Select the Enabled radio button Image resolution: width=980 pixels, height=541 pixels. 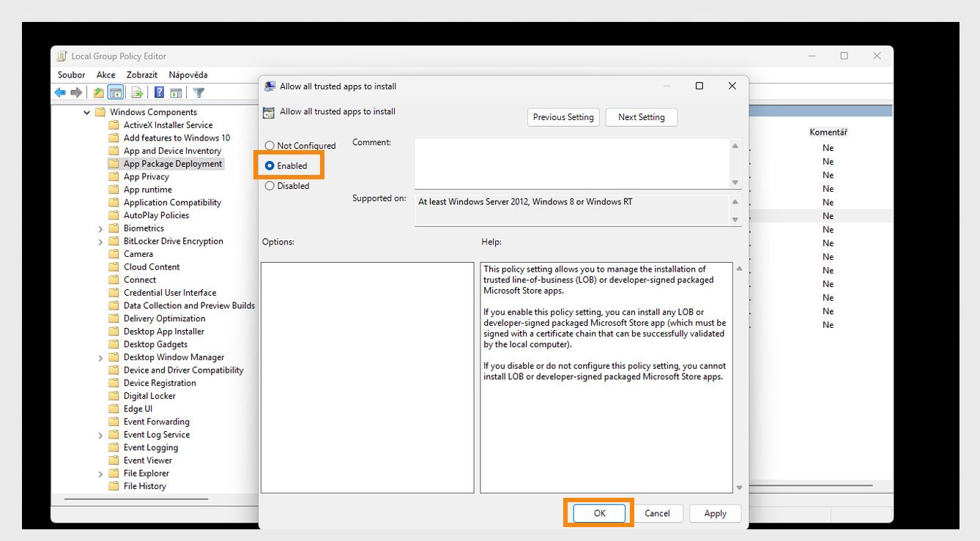tap(270, 165)
